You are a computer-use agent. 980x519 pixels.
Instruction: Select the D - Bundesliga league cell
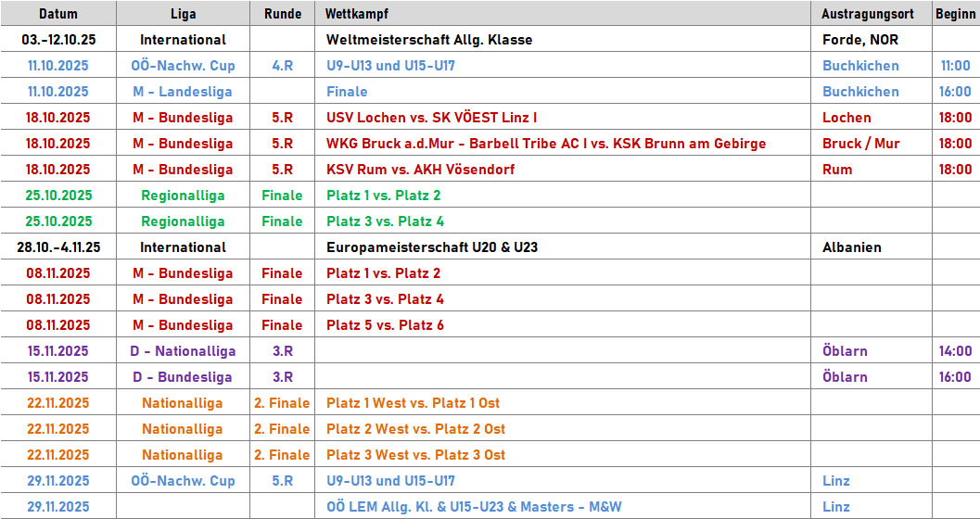point(183,376)
